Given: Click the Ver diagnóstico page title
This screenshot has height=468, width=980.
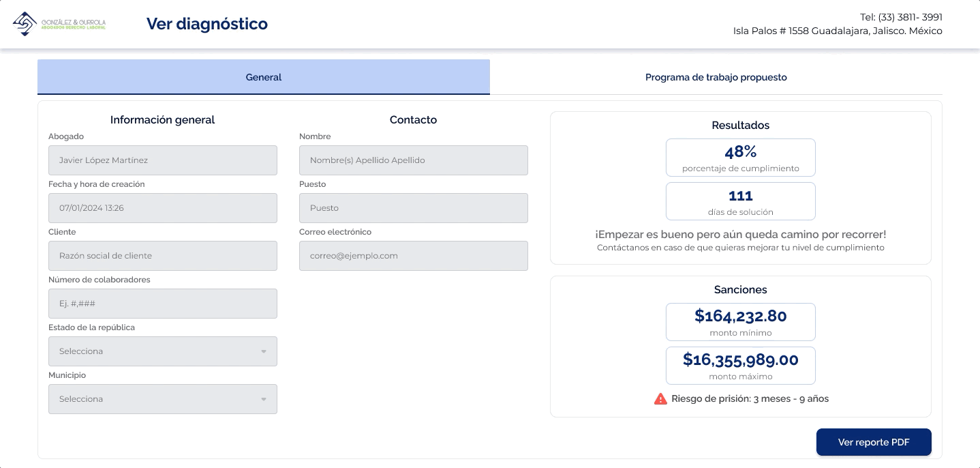Looking at the screenshot, I should 207,24.
